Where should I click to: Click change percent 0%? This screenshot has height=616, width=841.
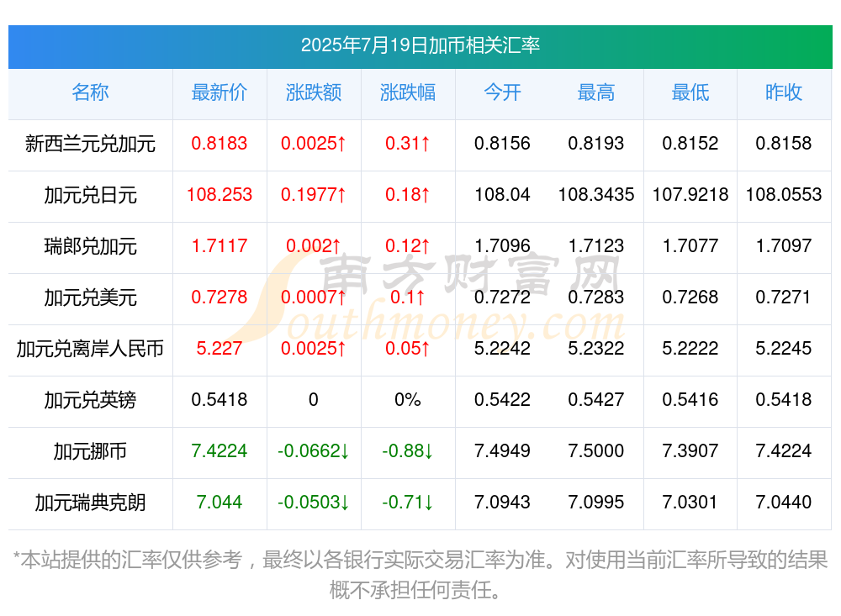(x=408, y=400)
